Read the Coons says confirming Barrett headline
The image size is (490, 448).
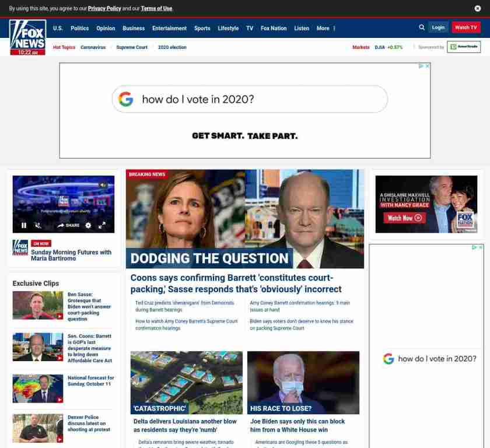pyautogui.click(x=236, y=283)
